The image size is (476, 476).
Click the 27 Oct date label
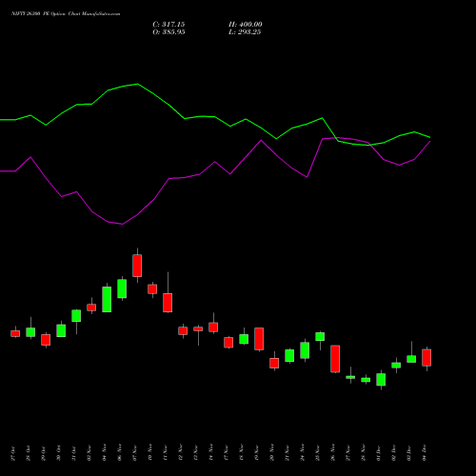(13, 453)
